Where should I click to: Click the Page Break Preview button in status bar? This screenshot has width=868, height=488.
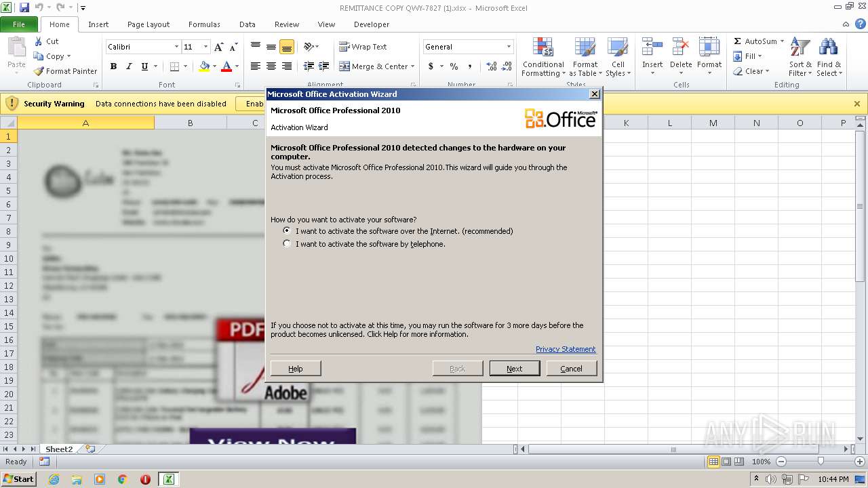[739, 462]
